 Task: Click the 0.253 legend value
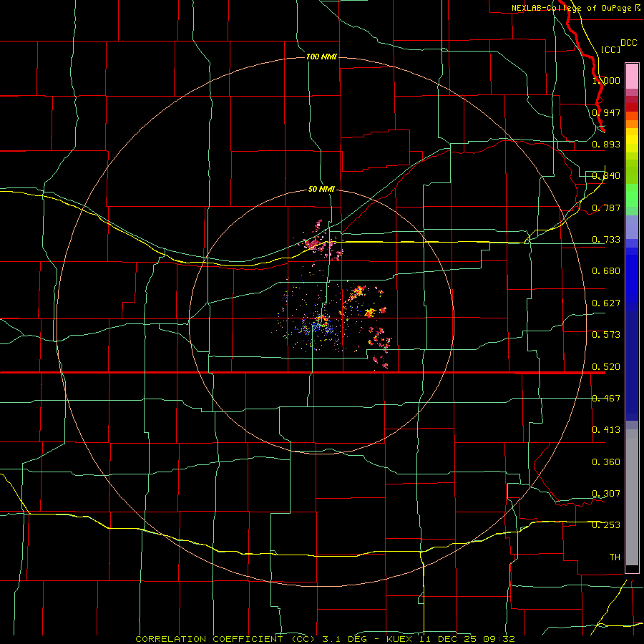point(606,525)
